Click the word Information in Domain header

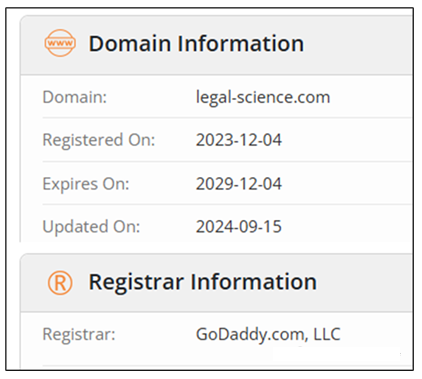pos(240,44)
